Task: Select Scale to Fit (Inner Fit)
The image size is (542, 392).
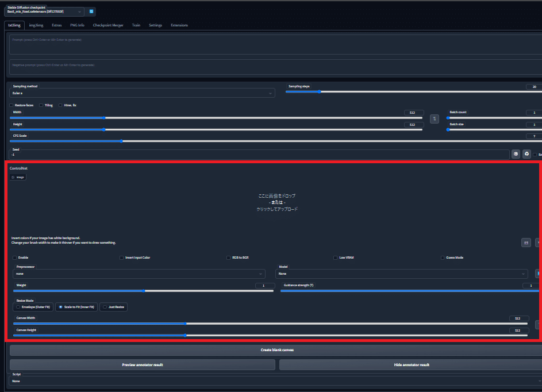Action: click(x=76, y=307)
